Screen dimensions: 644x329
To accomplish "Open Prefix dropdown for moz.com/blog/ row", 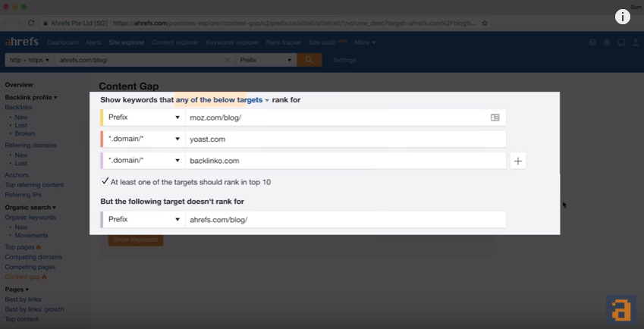I will coord(144,117).
